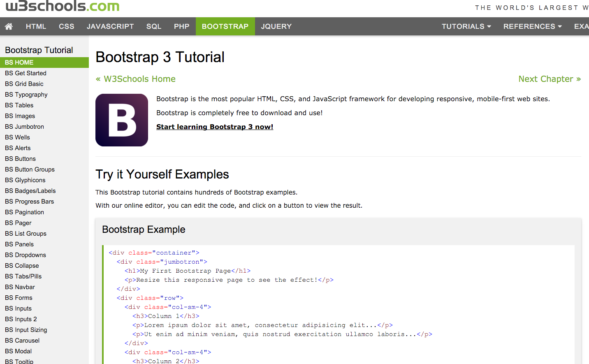Click the Bootstrap 3 Tutorial heading

click(x=160, y=57)
